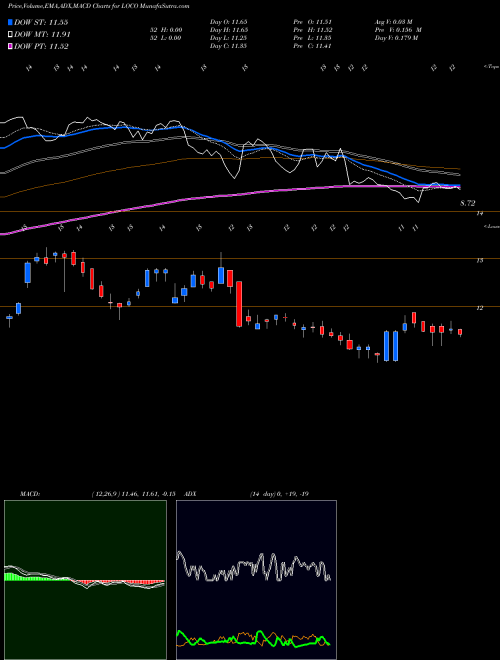Click inside the green MACD histogram chart
This screenshot has height=660, width=500.
[x=85, y=580]
